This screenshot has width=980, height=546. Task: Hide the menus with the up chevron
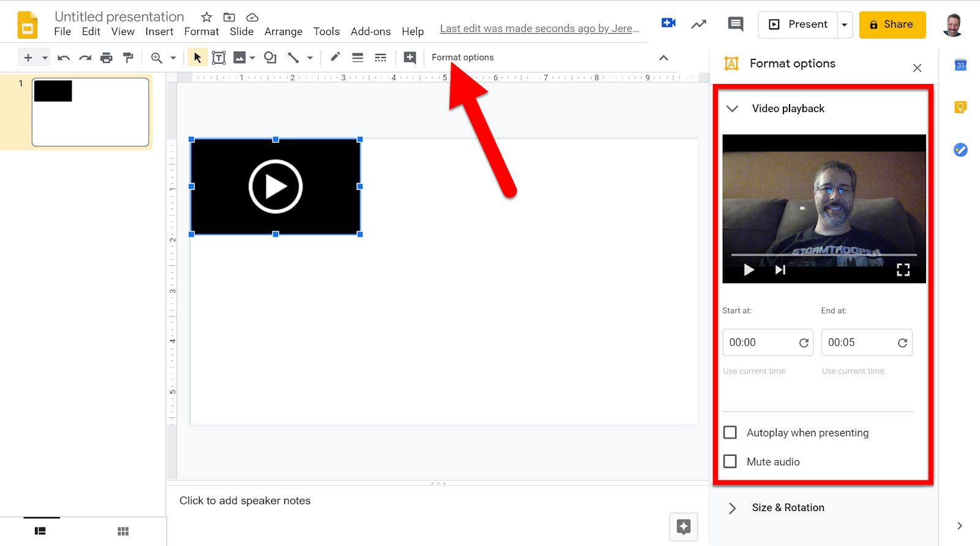(x=663, y=58)
